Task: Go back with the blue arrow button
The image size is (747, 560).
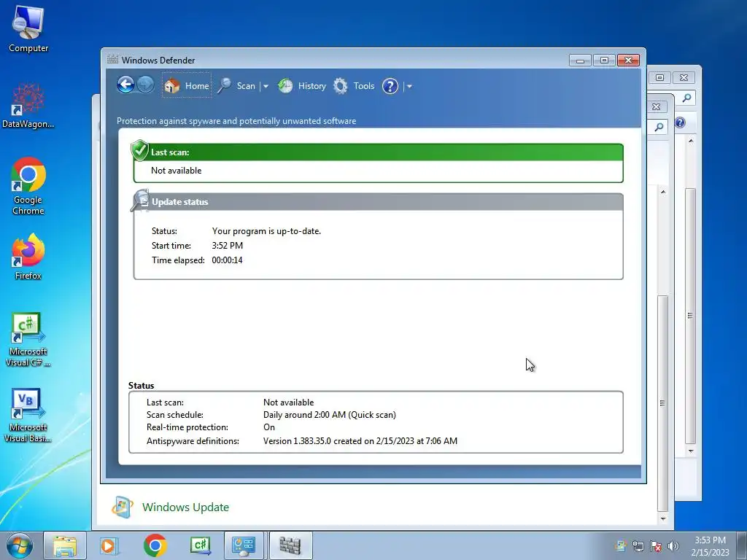Action: click(x=125, y=85)
